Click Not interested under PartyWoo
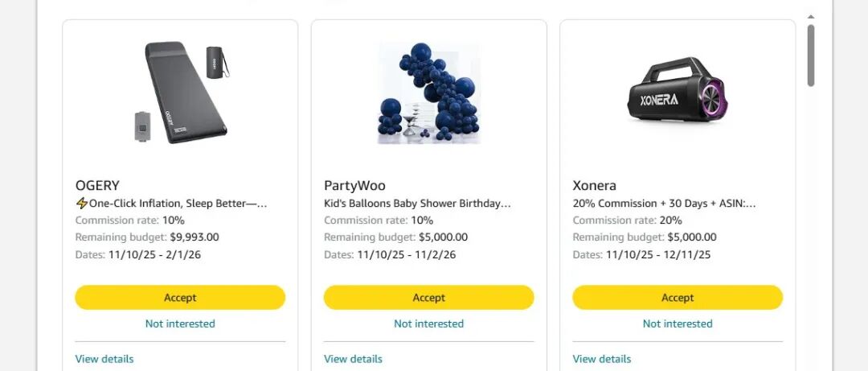 [x=428, y=324]
